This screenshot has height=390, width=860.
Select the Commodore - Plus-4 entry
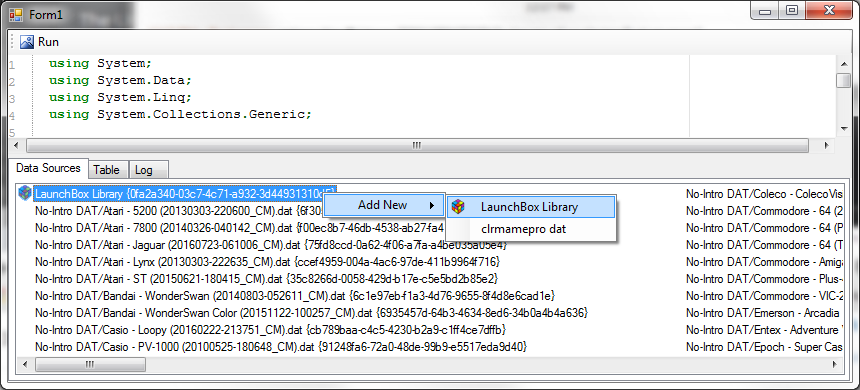(x=765, y=279)
